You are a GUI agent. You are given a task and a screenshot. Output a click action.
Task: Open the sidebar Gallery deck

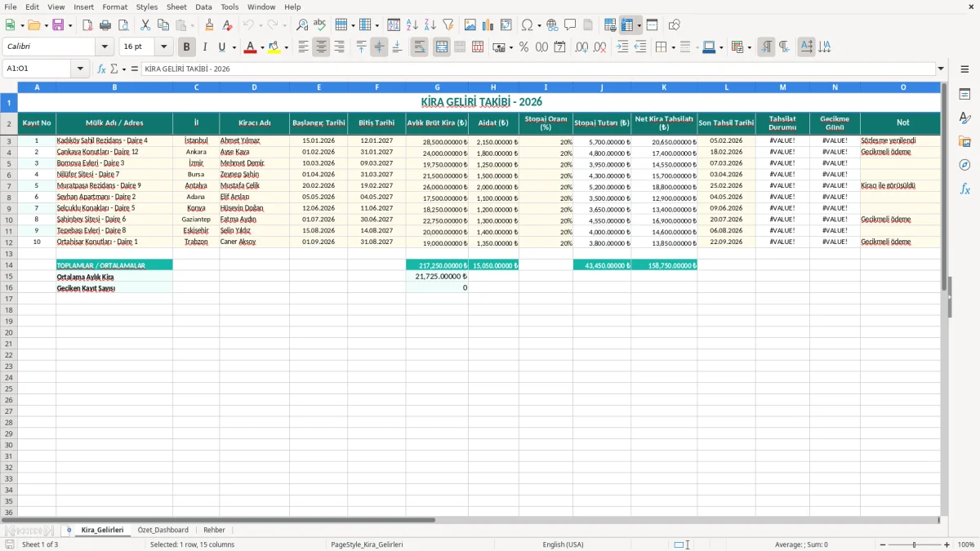[964, 141]
